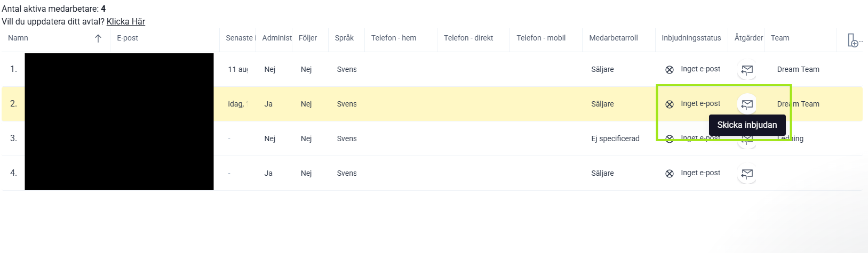
Task: Click crossed-circle status icon in row 2
Action: click(670, 104)
